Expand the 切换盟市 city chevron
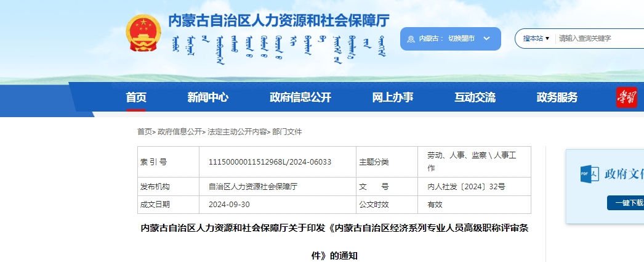644x262 pixels. coord(486,39)
